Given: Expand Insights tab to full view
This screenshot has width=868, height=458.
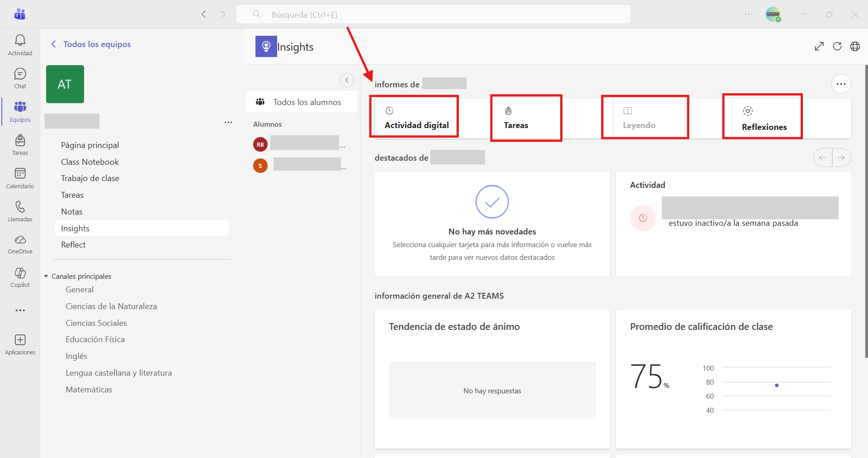Looking at the screenshot, I should pyautogui.click(x=819, y=46).
